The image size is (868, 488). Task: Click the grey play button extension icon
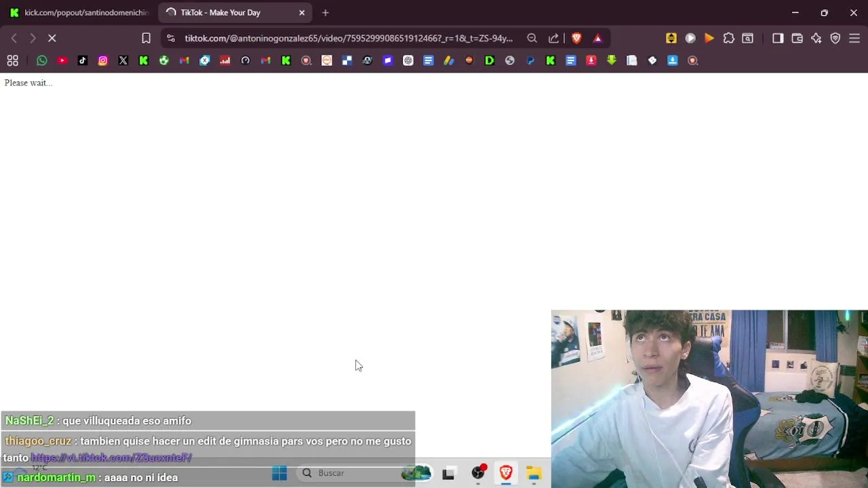(x=690, y=39)
